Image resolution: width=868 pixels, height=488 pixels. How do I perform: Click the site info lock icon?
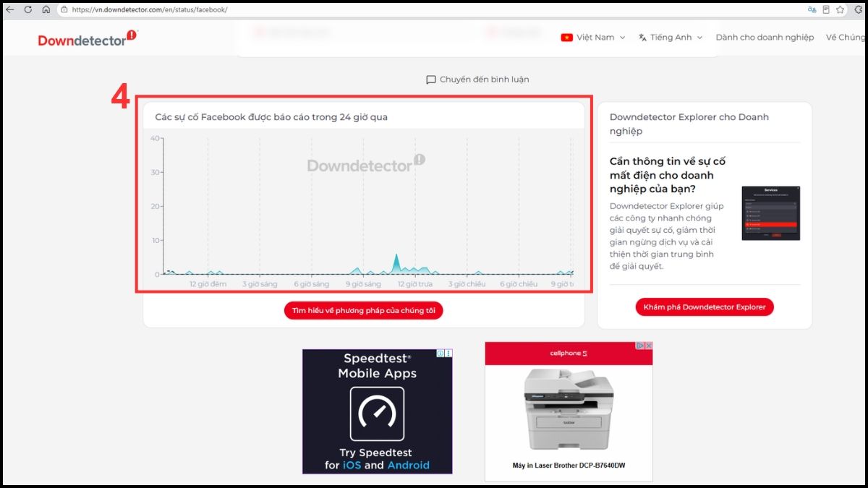pyautogui.click(x=64, y=9)
